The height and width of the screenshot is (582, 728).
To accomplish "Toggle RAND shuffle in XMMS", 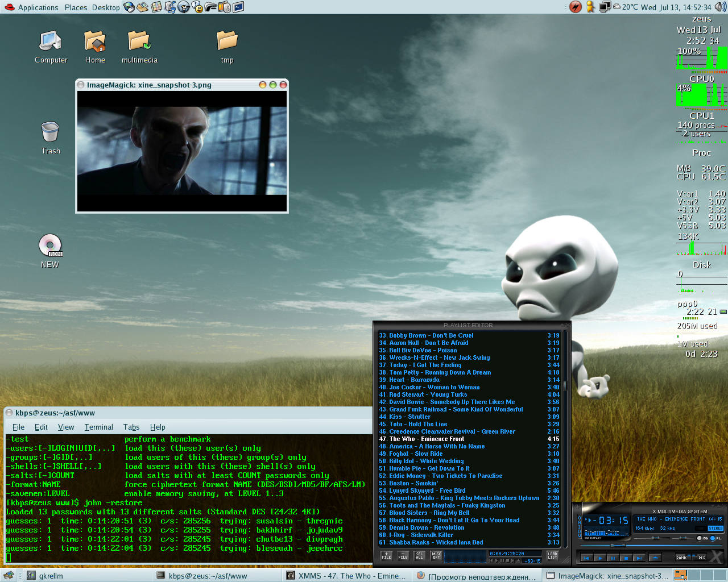I will [x=682, y=558].
